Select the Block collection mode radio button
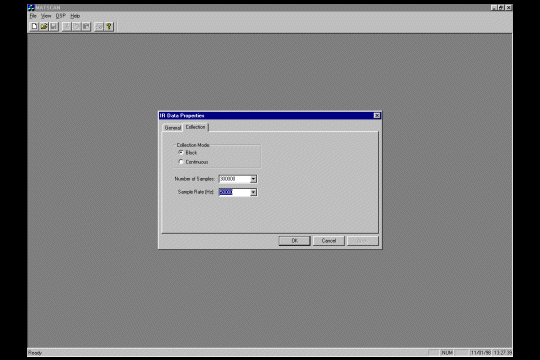 click(x=181, y=152)
